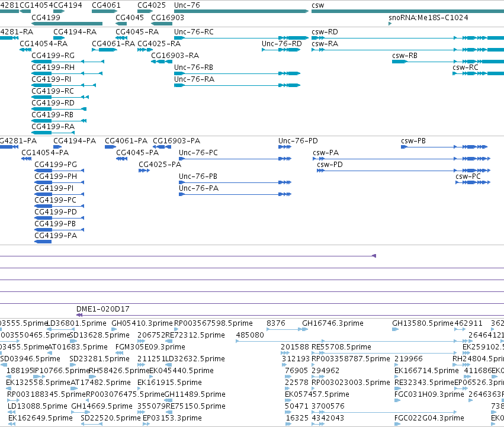504x427 pixels.
Task: Select EST GH16746.3prime
Action: pyautogui.click(x=333, y=323)
